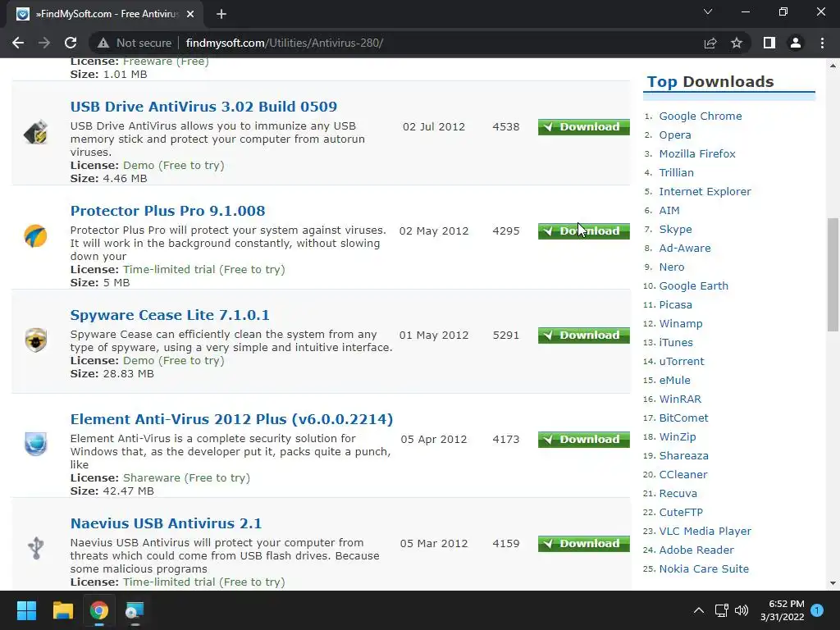This screenshot has height=630, width=840.
Task: Click the scrollbar down arrow
Action: pos(833,583)
